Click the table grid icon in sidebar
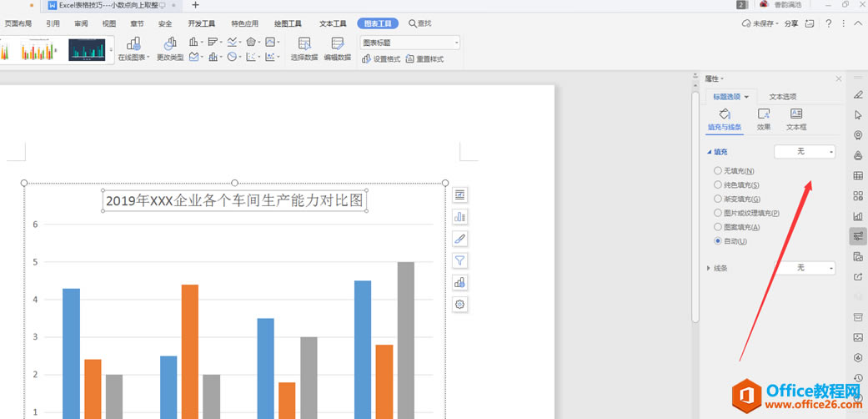This screenshot has width=868, height=419. [x=858, y=175]
